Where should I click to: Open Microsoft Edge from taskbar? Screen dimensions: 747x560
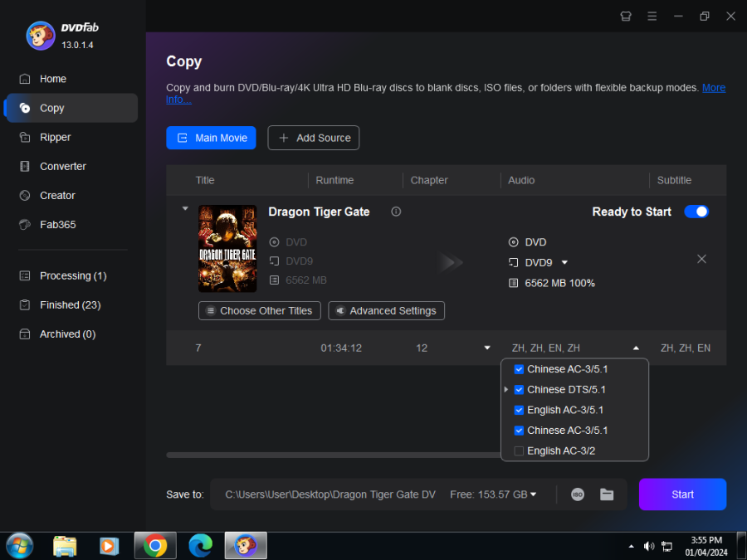[x=200, y=546]
